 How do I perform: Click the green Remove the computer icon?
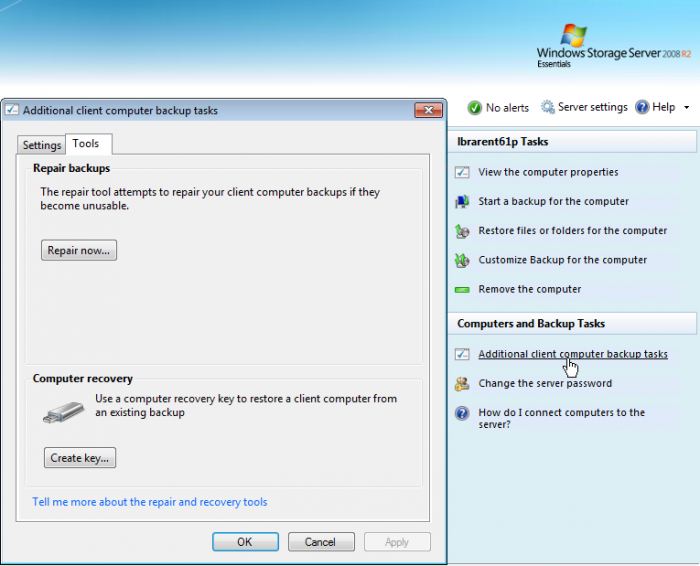click(x=462, y=290)
